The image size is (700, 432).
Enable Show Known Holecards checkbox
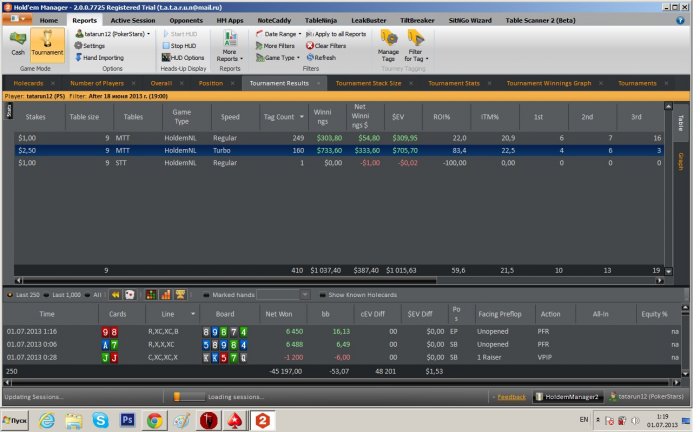320,295
